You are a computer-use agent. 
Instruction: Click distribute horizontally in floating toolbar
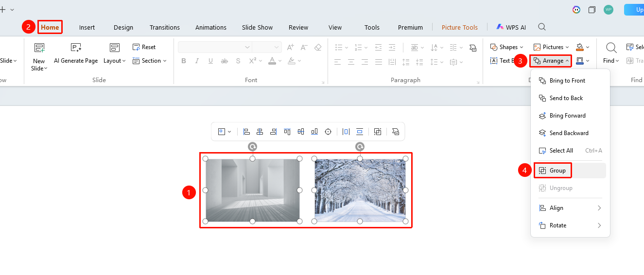[346, 132]
